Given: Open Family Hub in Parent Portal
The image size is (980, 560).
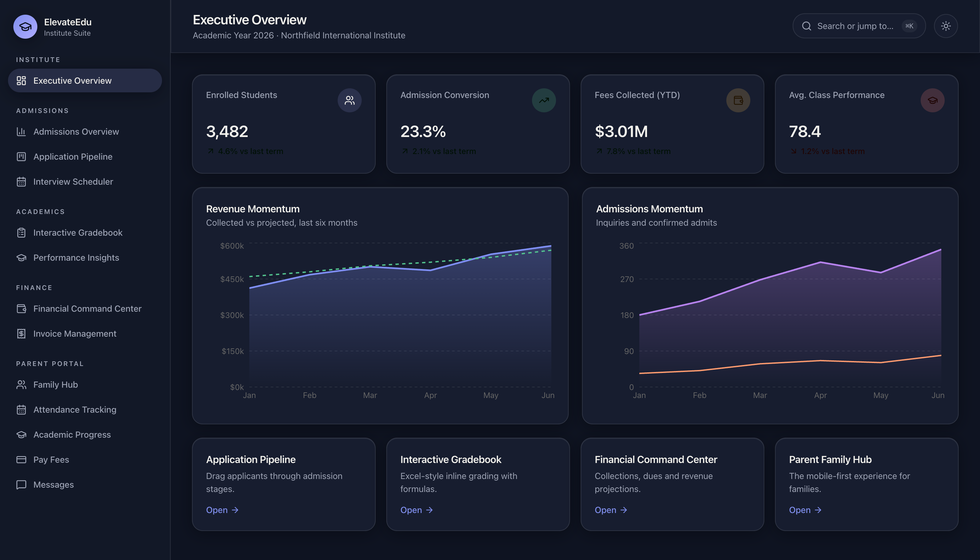Looking at the screenshot, I should 85,385.
